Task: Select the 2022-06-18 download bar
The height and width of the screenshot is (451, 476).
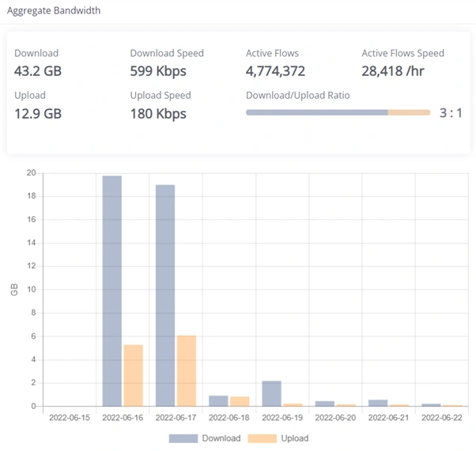Action: 218,401
